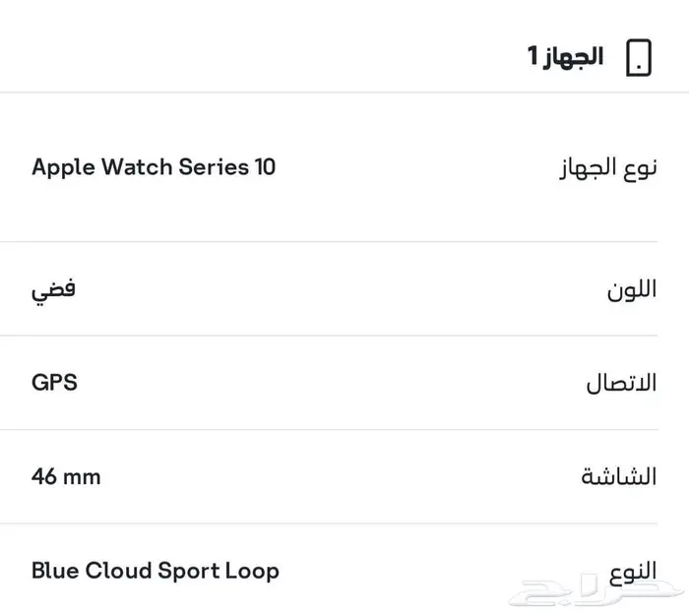Viewport: 689px width, 616px height.
Task: Click the اللون color label
Action: click(x=633, y=290)
